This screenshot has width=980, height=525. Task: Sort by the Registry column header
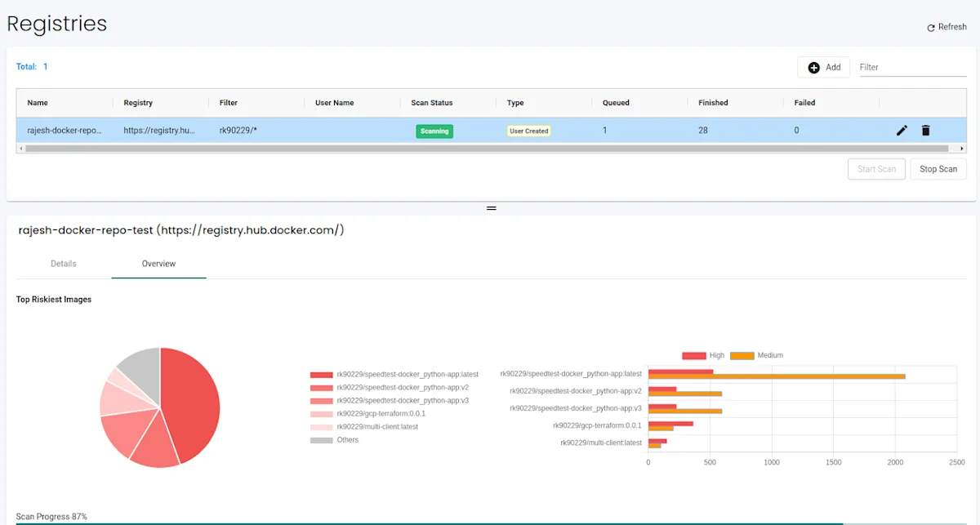coord(138,103)
